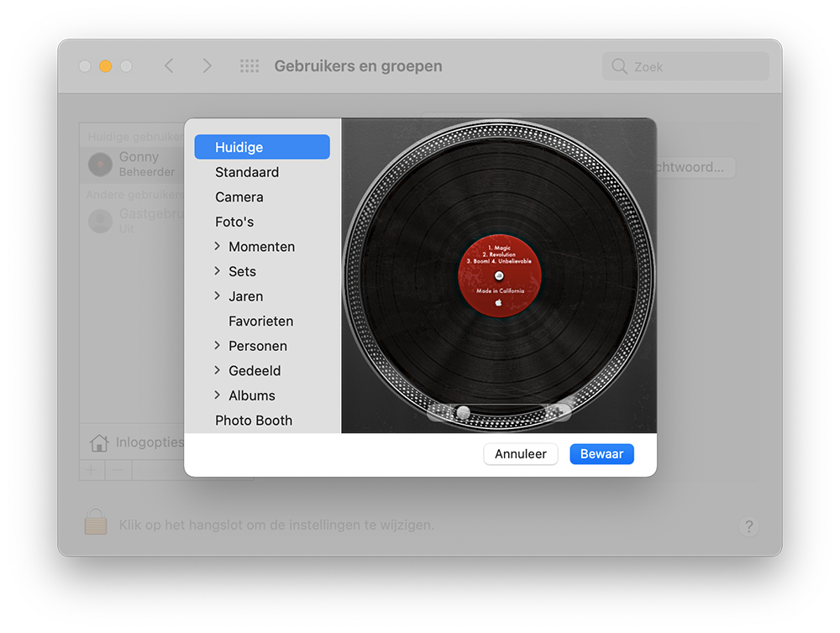Image resolution: width=840 pixels, height=633 pixels.
Task: Select the Sets row
Action: pyautogui.click(x=262, y=271)
